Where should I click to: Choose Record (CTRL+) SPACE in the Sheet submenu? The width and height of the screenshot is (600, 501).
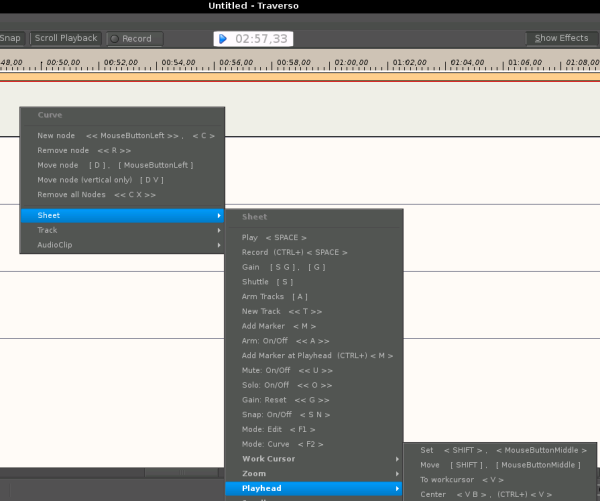click(314, 252)
